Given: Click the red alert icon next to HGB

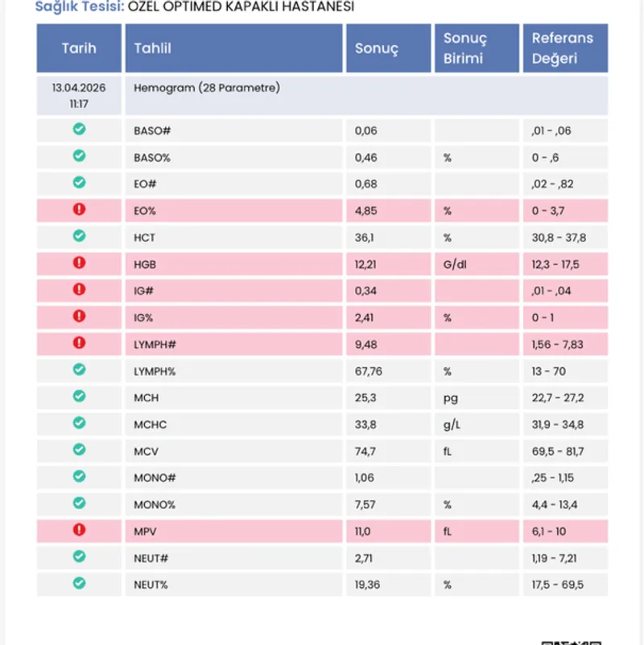Looking at the screenshot, I should [79, 263].
